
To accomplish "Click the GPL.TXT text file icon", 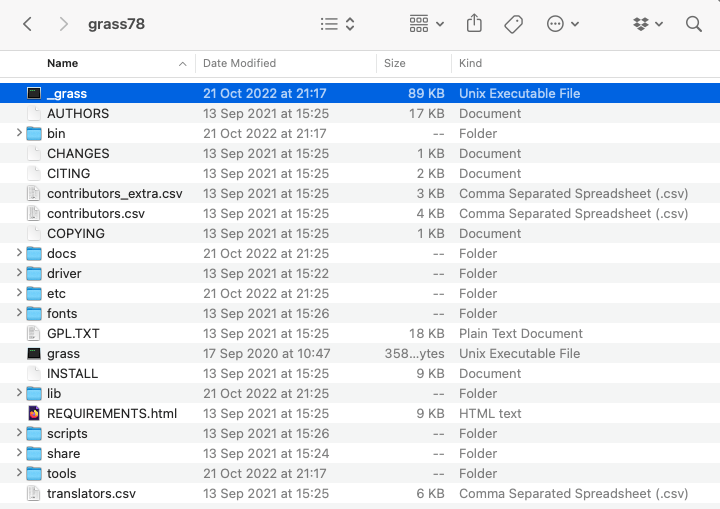I will click(x=34, y=334).
